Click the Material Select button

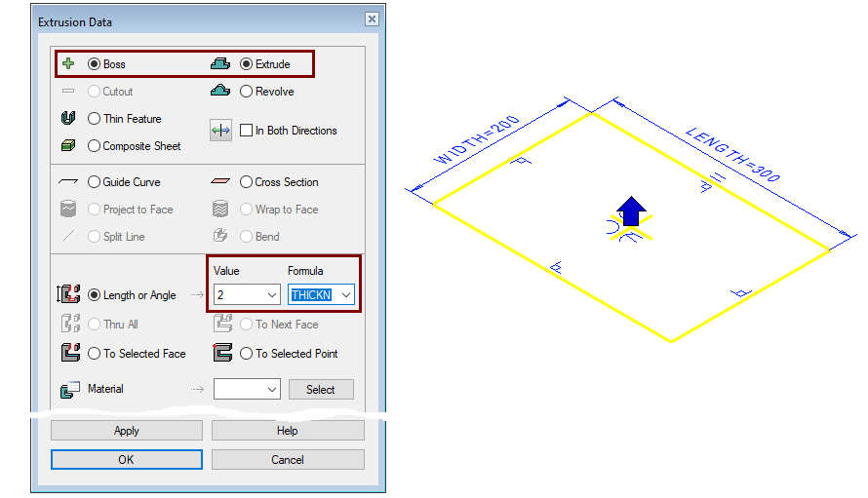click(321, 390)
